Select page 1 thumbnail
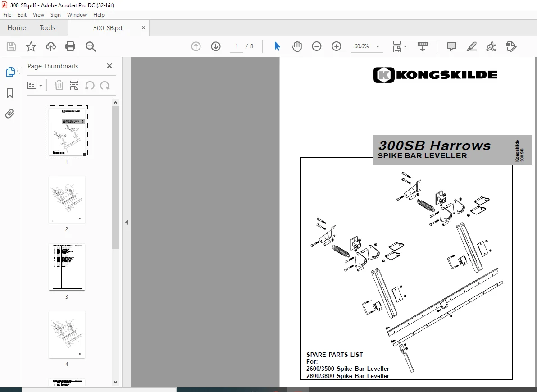This screenshot has height=392, width=537. coord(67,132)
